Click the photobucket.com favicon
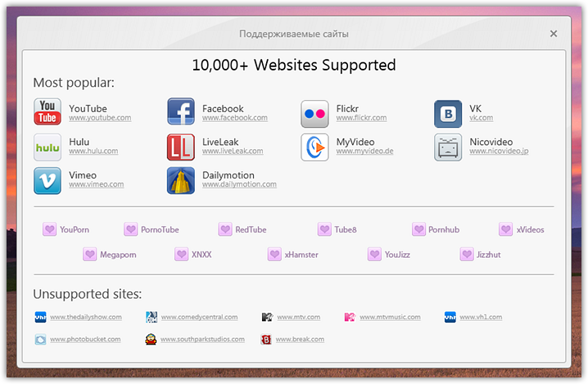The image size is (588, 384). pyautogui.click(x=40, y=339)
